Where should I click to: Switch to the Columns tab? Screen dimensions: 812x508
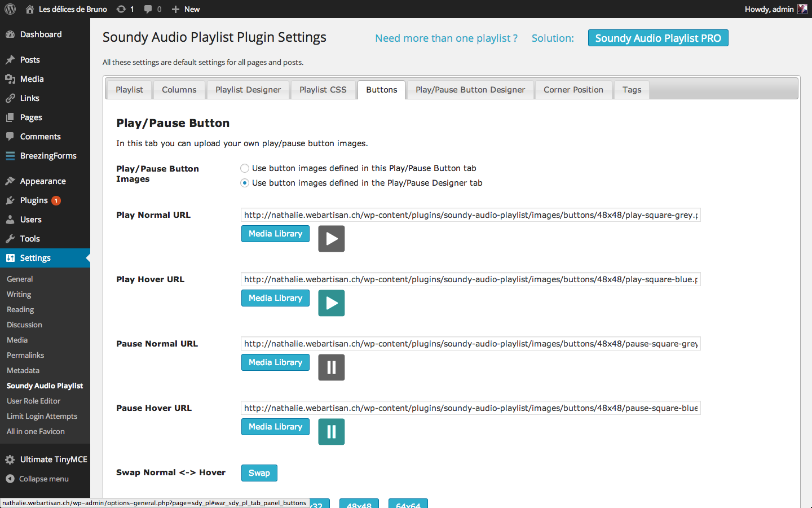coord(179,90)
